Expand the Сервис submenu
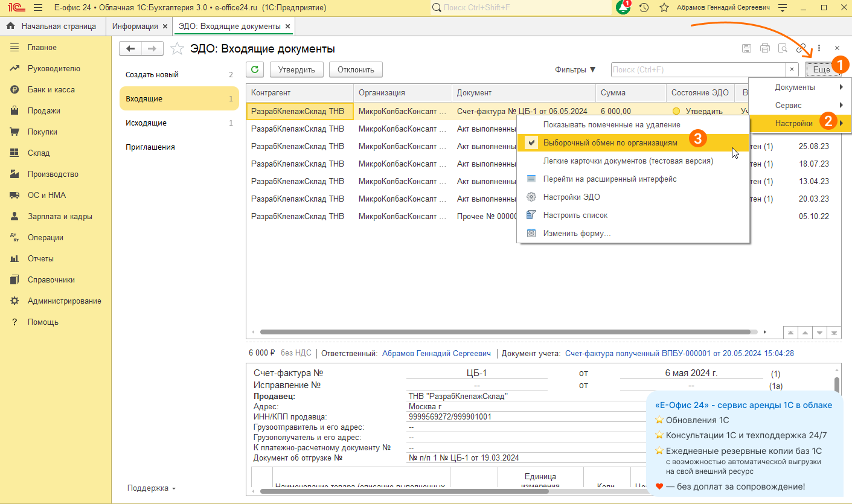 (x=800, y=105)
